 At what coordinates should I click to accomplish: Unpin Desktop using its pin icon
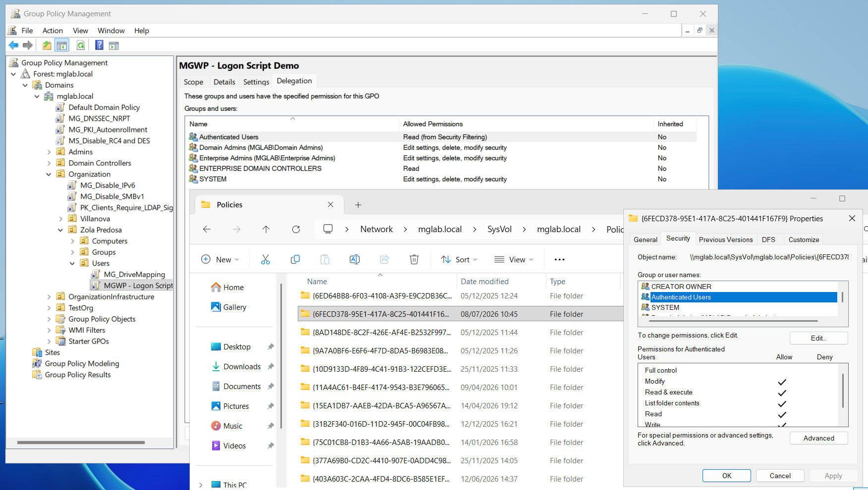271,347
